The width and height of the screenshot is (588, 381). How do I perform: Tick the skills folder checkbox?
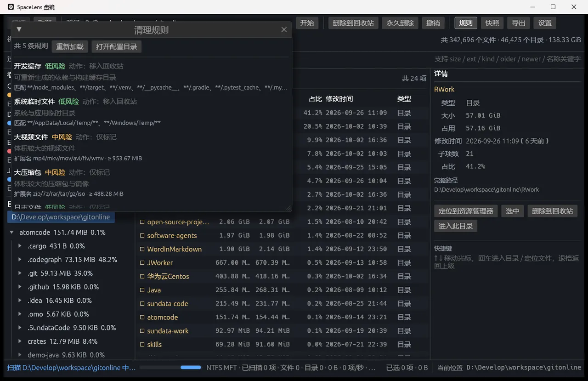click(x=142, y=345)
